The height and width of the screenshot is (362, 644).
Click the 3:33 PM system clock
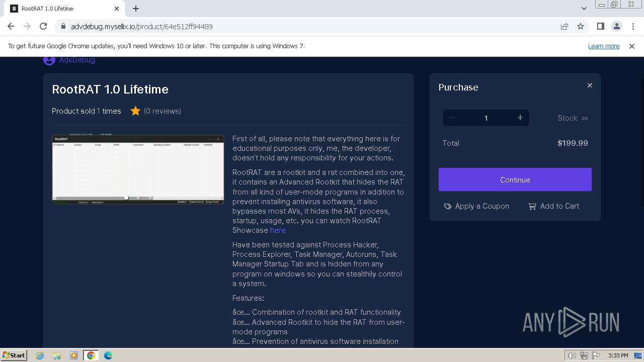pos(618,355)
